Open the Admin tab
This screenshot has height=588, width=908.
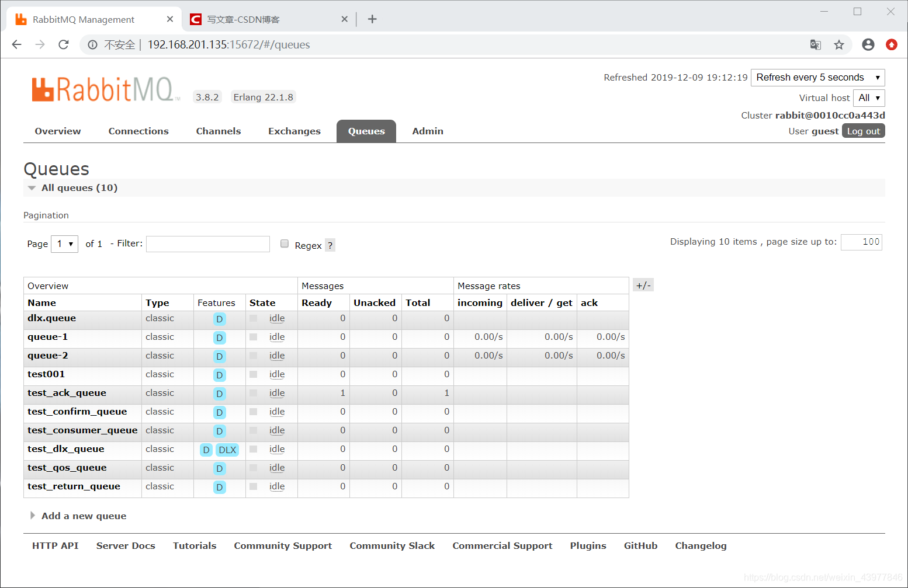[x=428, y=131]
